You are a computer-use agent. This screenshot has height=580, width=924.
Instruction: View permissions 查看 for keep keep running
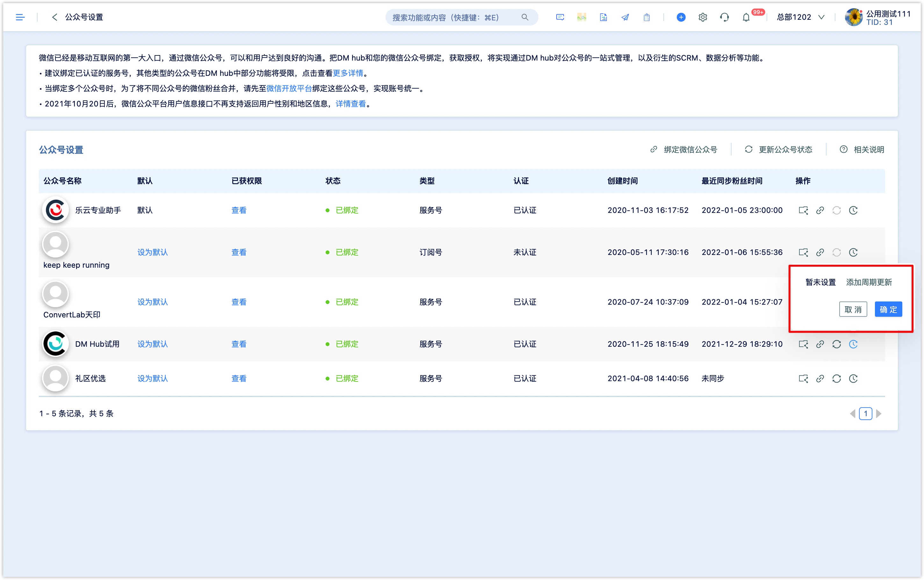coord(239,252)
